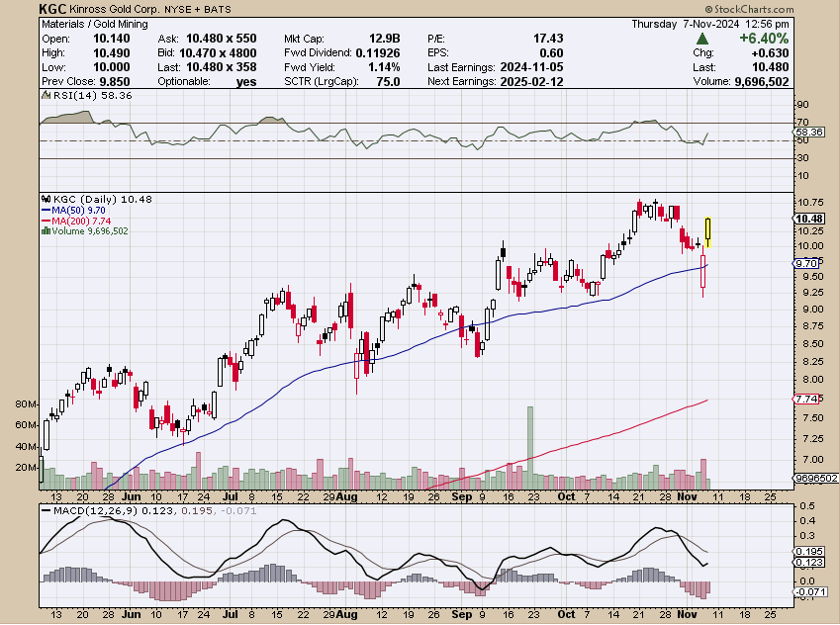This screenshot has height=625, width=840.
Task: Click the yellow-highlighted latest candlestick
Action: (708, 230)
